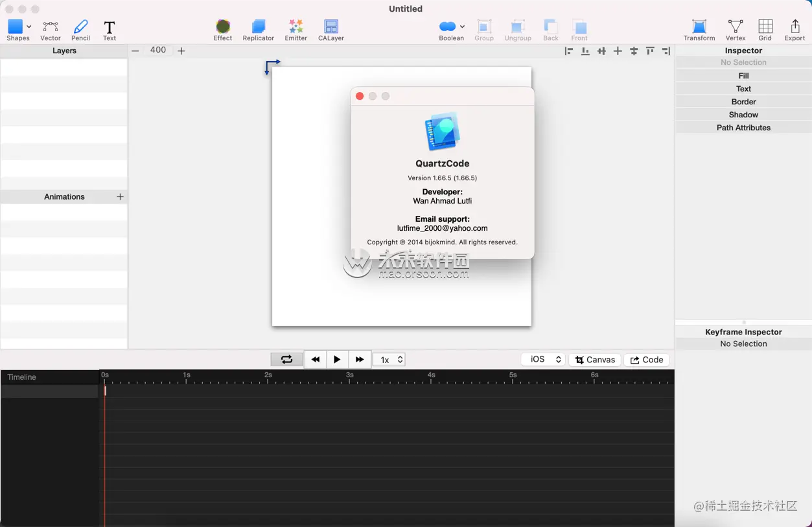Open the iOS platform dropdown
The height and width of the screenshot is (527, 812).
point(543,360)
